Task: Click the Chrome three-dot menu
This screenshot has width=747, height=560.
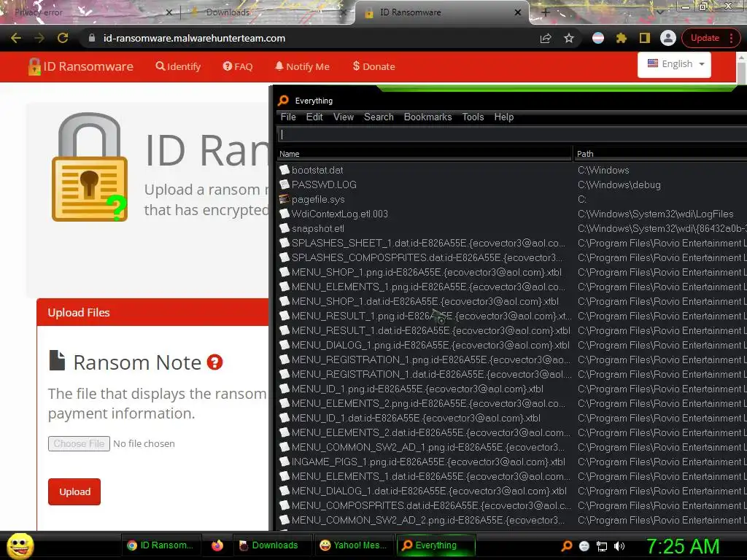Action: click(731, 38)
